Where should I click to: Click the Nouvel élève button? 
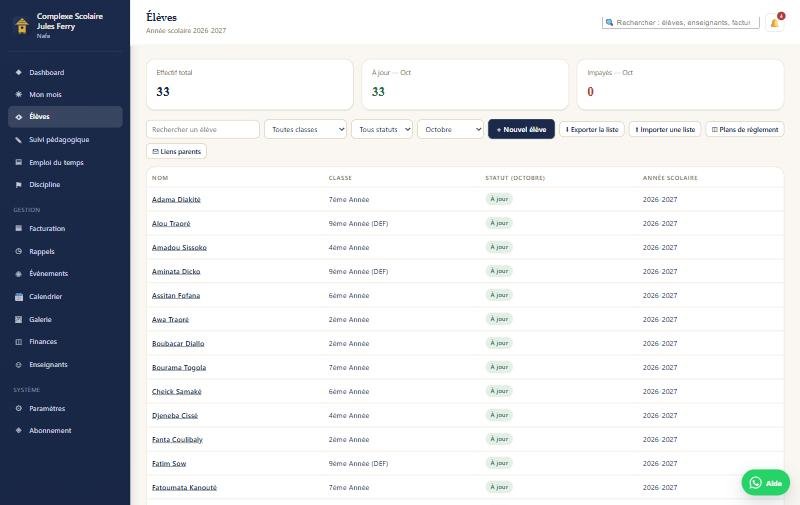click(x=521, y=130)
